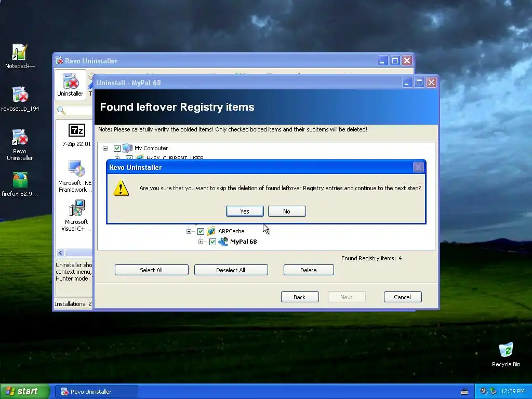Close the Uninstall - MyPal 68 window

pos(432,83)
